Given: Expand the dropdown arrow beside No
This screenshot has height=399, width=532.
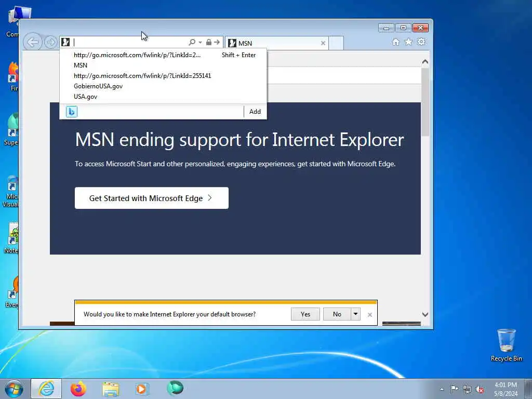Looking at the screenshot, I should [x=355, y=314].
